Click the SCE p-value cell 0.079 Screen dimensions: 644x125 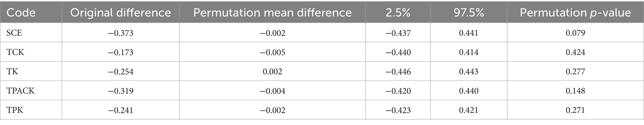(x=575, y=33)
